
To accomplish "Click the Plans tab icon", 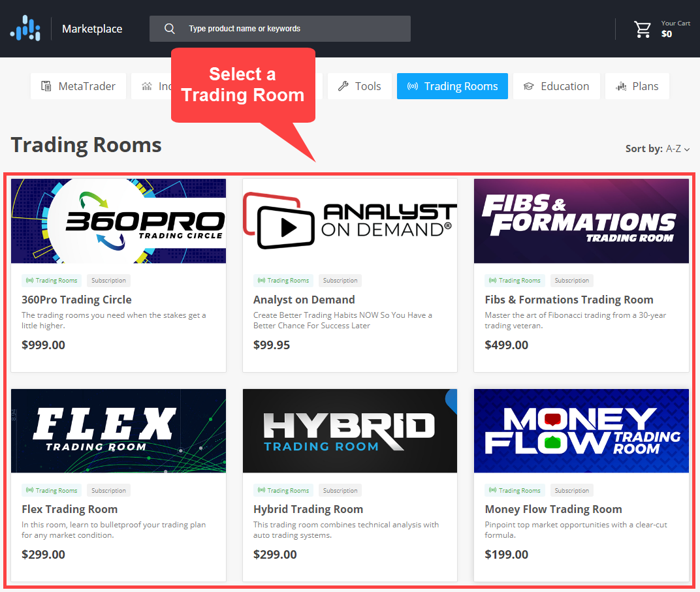I will 621,86.
